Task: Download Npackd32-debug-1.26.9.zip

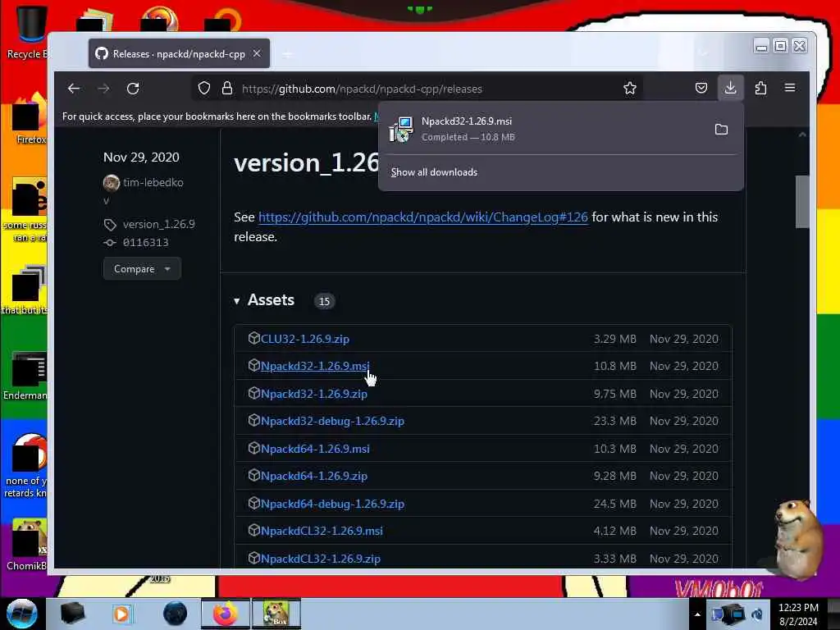Action: [x=332, y=421]
